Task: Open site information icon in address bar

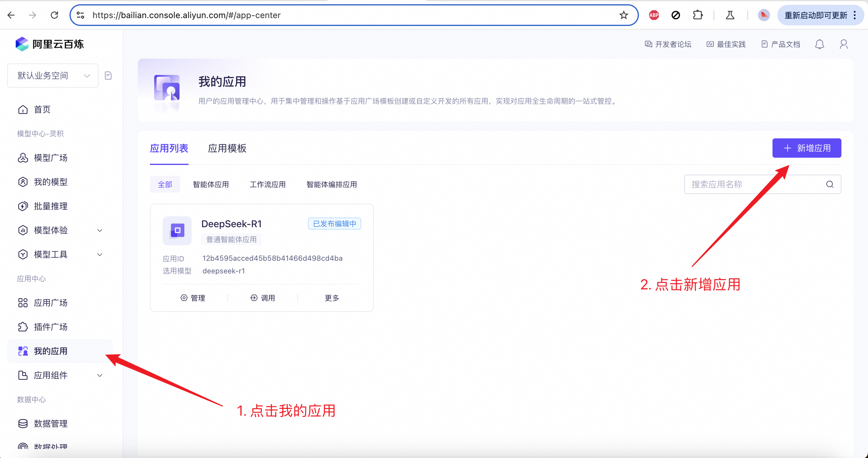Action: pyautogui.click(x=80, y=15)
